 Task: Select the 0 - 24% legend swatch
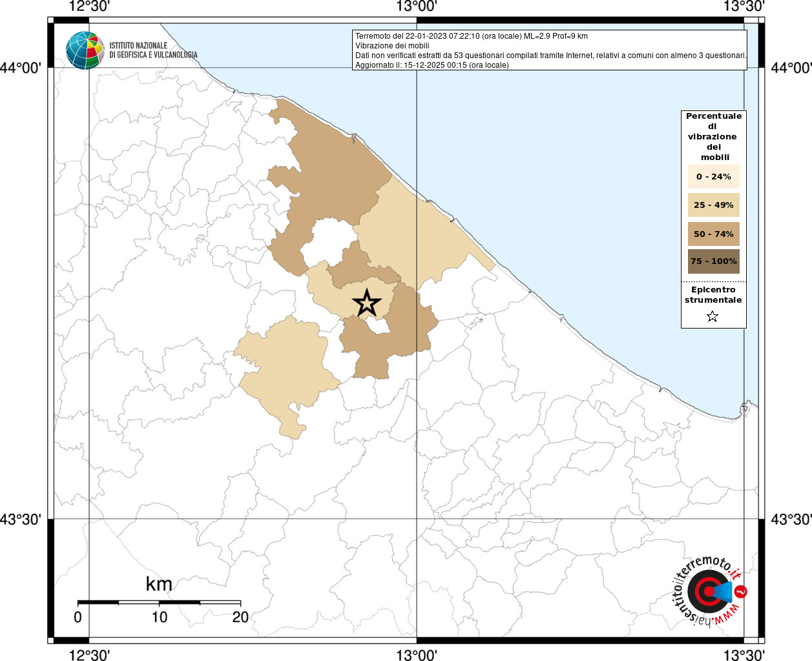(x=713, y=177)
